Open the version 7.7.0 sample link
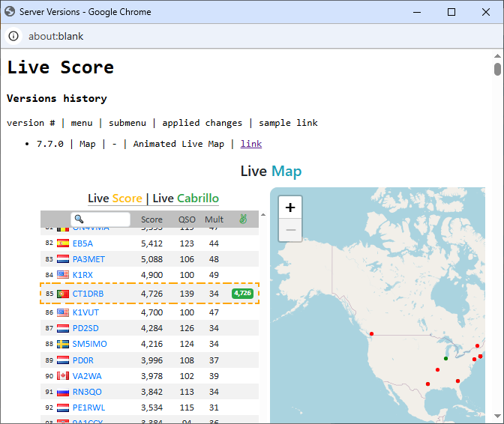504x424 pixels. (x=251, y=144)
